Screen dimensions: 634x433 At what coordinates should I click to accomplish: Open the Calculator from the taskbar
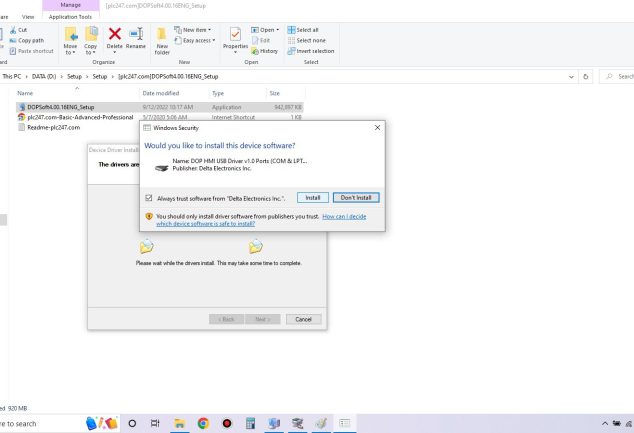250,424
